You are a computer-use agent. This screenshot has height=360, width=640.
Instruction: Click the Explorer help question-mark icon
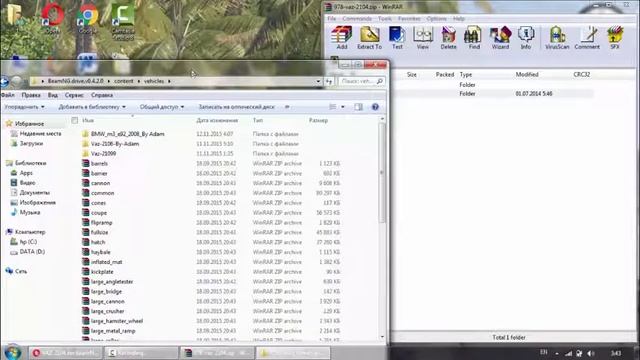click(375, 107)
